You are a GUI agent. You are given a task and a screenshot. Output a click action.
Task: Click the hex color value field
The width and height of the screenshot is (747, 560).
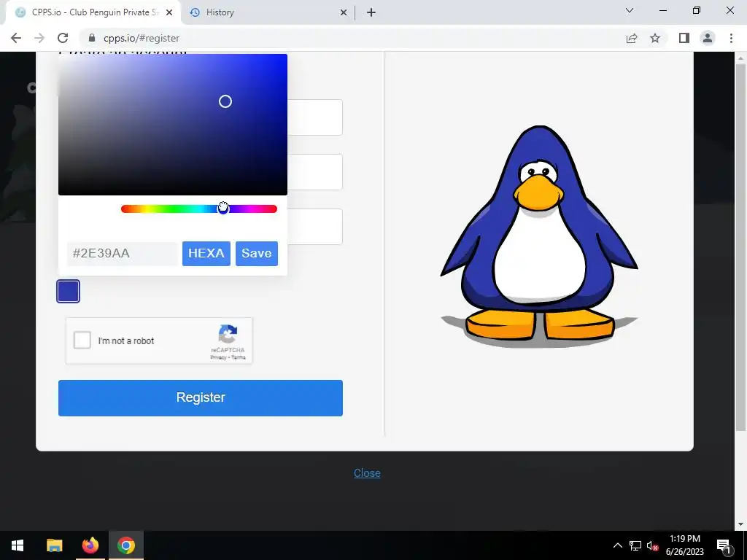pyautogui.click(x=123, y=253)
